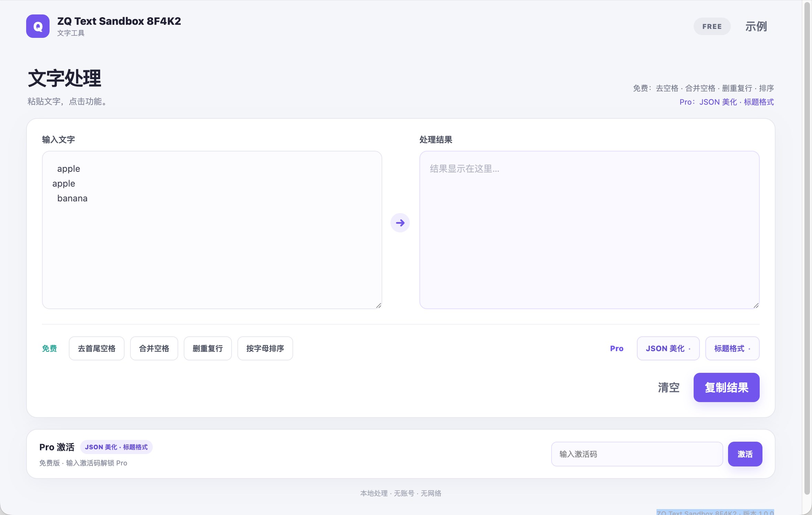Click the ZQ Text Sandbox 8F4K2 title
The width and height of the screenshot is (812, 515).
click(x=119, y=21)
